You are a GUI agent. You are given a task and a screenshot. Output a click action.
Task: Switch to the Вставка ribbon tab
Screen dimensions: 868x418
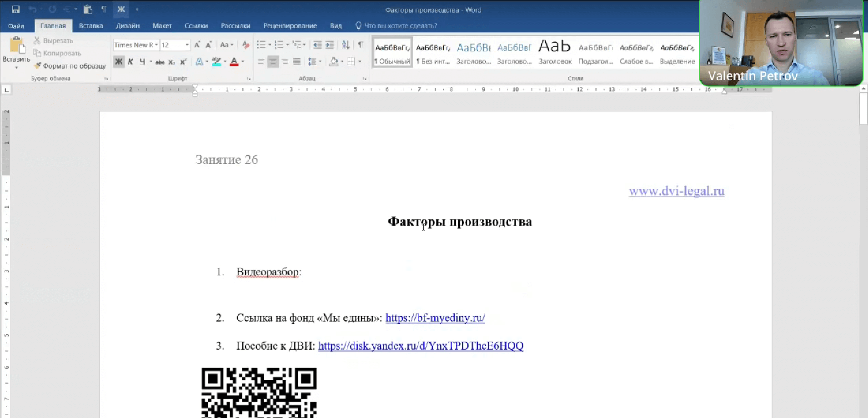(x=90, y=26)
